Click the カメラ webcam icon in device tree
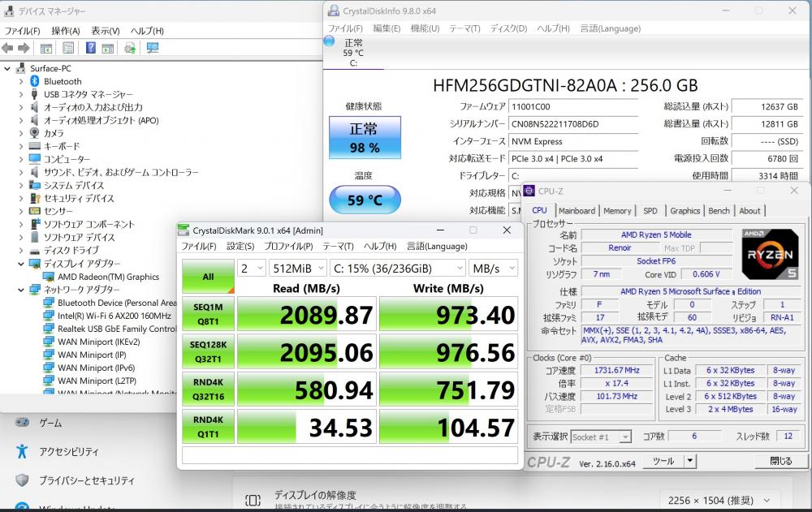 click(35, 133)
